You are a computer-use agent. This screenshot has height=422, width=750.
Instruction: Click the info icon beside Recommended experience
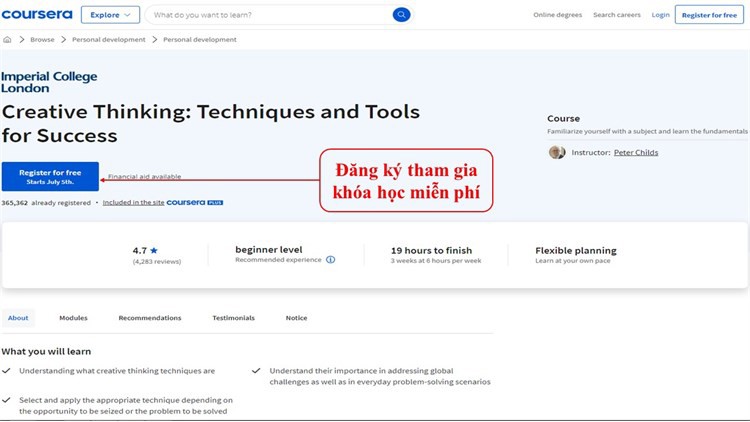point(331,260)
